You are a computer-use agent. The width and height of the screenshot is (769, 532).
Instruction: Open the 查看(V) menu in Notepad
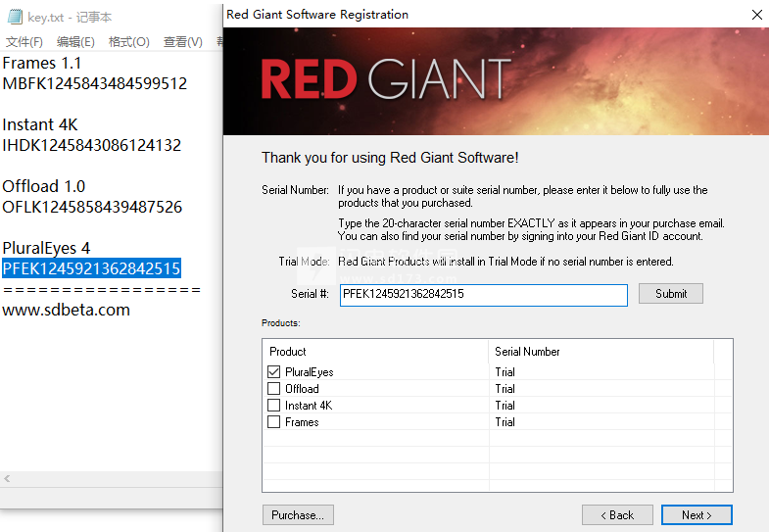click(x=182, y=42)
